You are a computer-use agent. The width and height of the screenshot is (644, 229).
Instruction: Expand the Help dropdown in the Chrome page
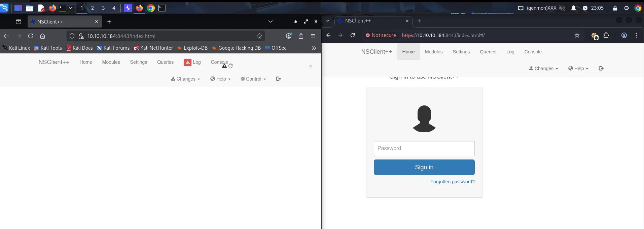click(x=578, y=68)
